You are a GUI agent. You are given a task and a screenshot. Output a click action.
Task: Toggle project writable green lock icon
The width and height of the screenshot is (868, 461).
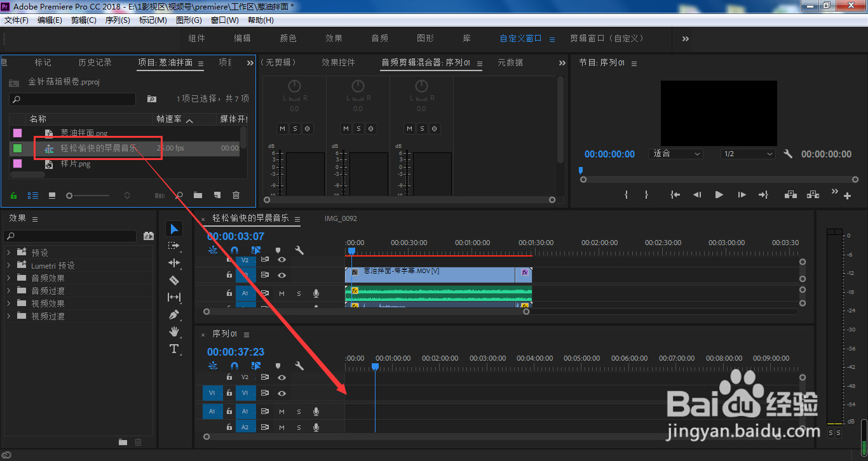13,196
